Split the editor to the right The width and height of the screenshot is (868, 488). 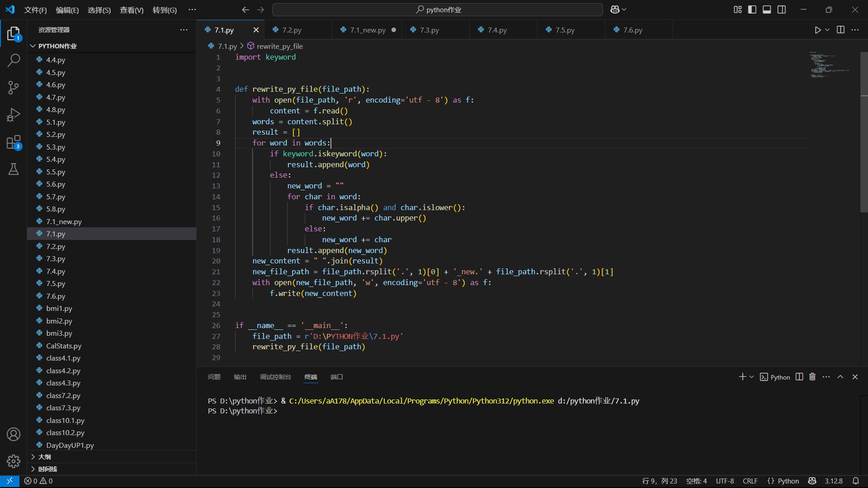pyautogui.click(x=840, y=30)
